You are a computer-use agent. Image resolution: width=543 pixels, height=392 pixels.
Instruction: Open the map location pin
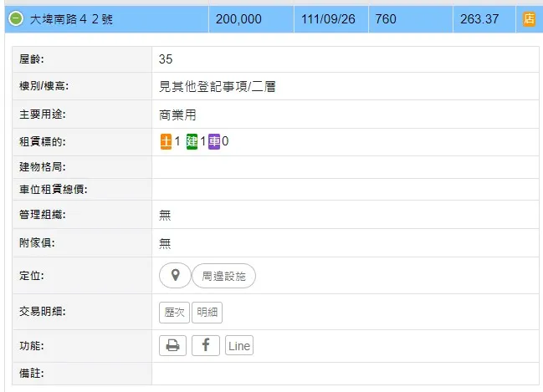174,275
